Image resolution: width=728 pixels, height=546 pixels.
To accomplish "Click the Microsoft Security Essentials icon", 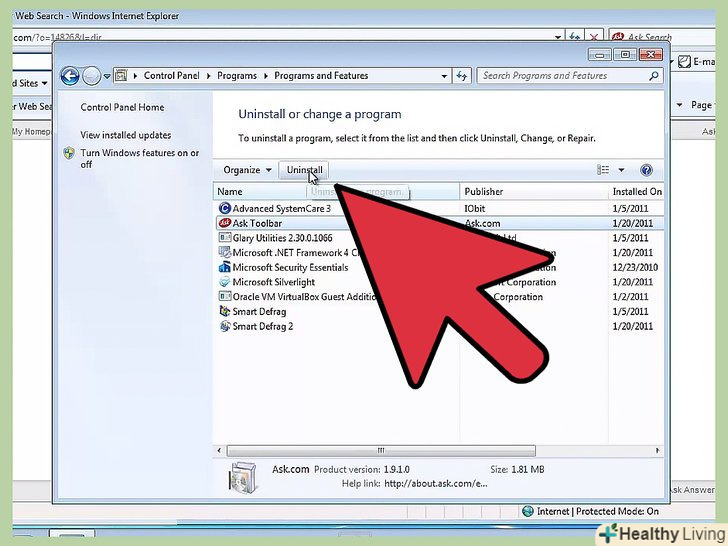I will [225, 267].
